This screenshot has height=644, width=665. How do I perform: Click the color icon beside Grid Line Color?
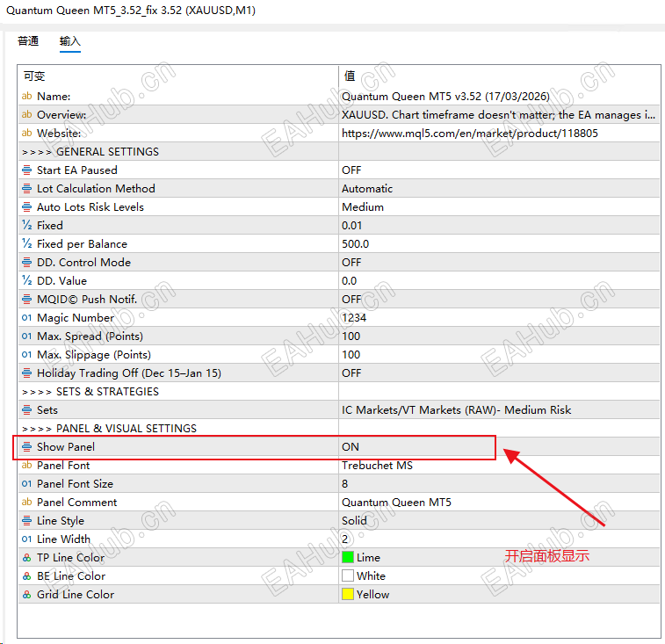[x=26, y=595]
